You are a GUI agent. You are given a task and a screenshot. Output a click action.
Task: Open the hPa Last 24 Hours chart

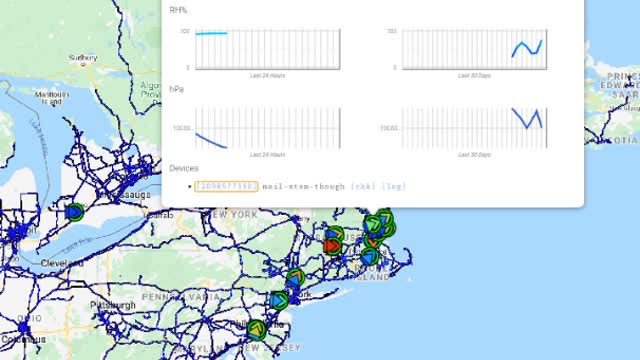tap(267, 128)
